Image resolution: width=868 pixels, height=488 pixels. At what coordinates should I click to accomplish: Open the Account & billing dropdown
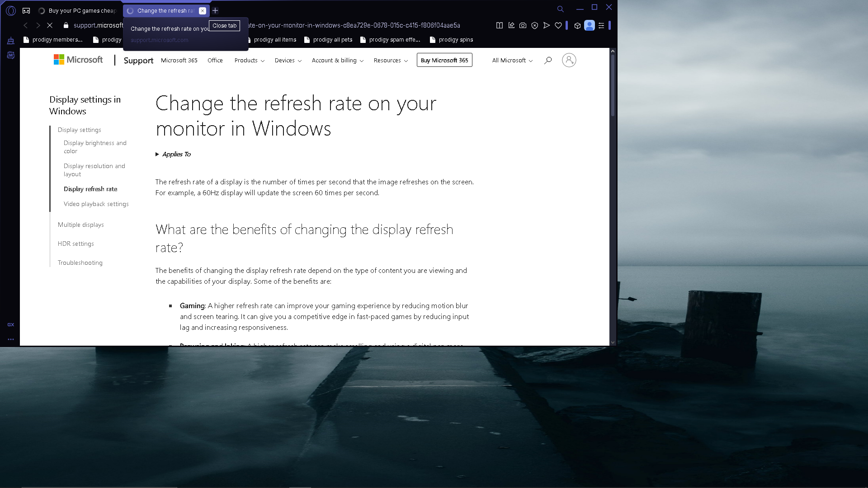338,60
